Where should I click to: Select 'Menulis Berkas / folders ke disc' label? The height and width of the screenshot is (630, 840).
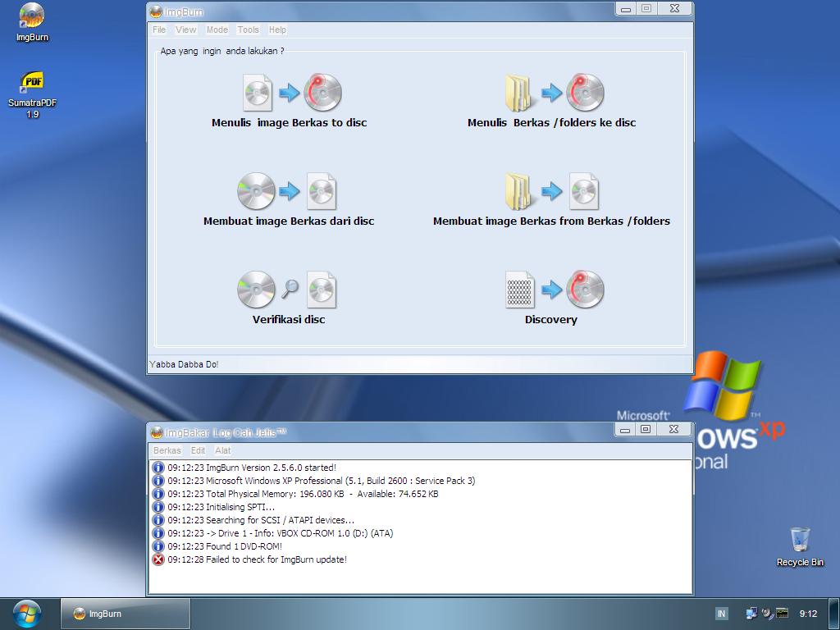pyautogui.click(x=552, y=123)
